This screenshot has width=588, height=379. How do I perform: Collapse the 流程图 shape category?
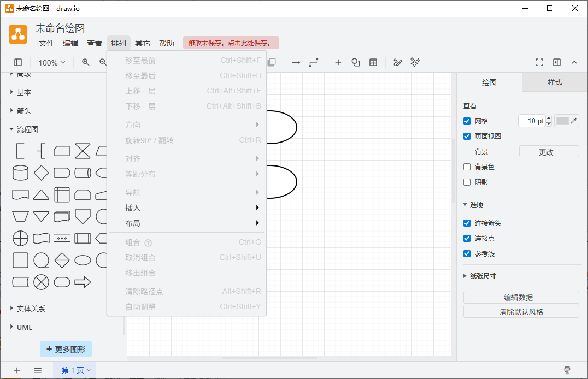[x=23, y=129]
